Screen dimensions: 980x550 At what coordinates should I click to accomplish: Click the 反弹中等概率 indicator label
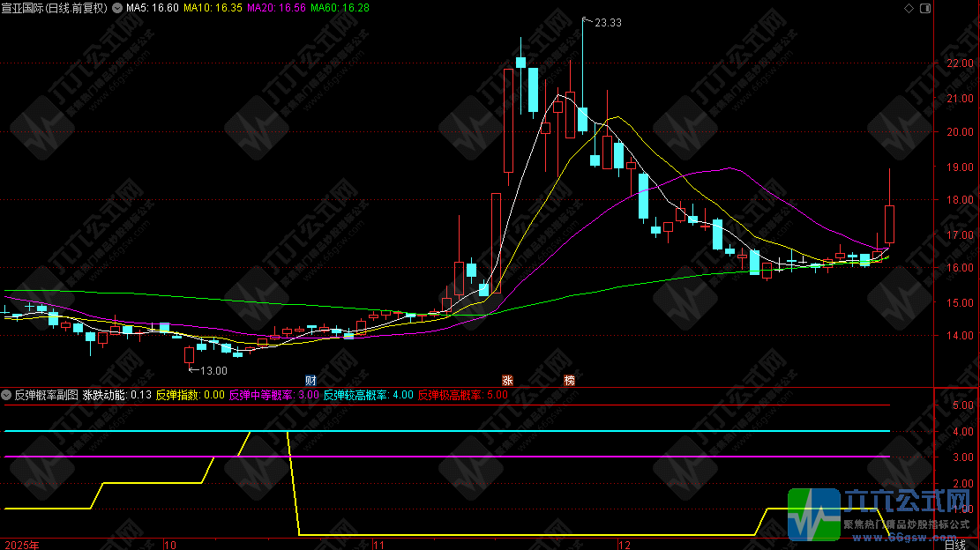tap(273, 395)
